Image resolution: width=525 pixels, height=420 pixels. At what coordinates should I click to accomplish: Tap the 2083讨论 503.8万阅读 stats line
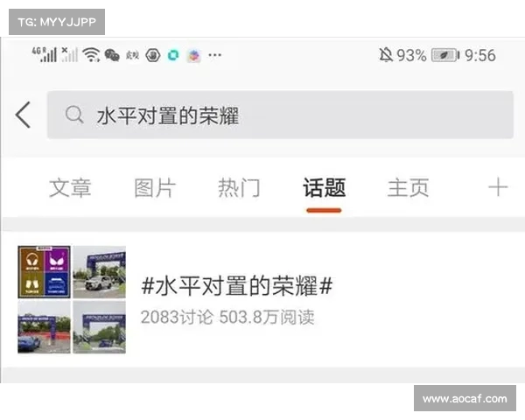227,317
